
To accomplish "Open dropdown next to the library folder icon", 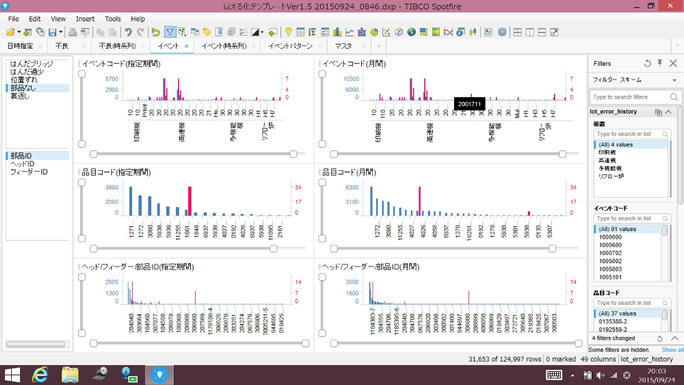I will tap(19, 32).
